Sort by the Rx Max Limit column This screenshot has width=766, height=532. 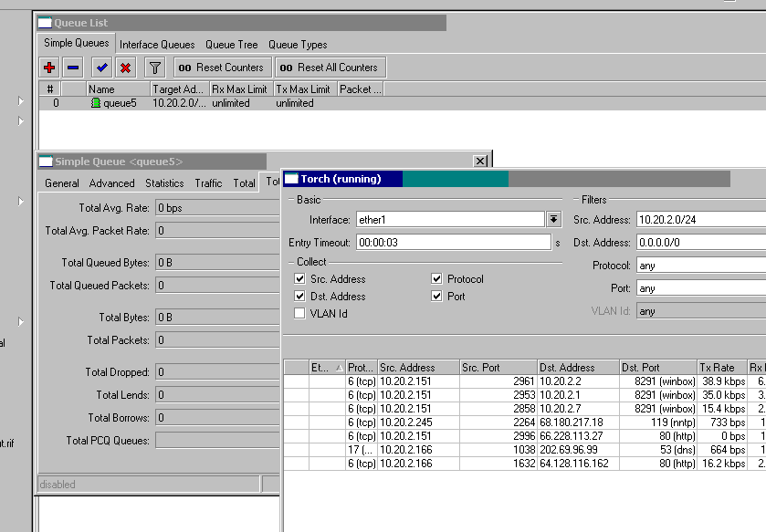[x=241, y=89]
